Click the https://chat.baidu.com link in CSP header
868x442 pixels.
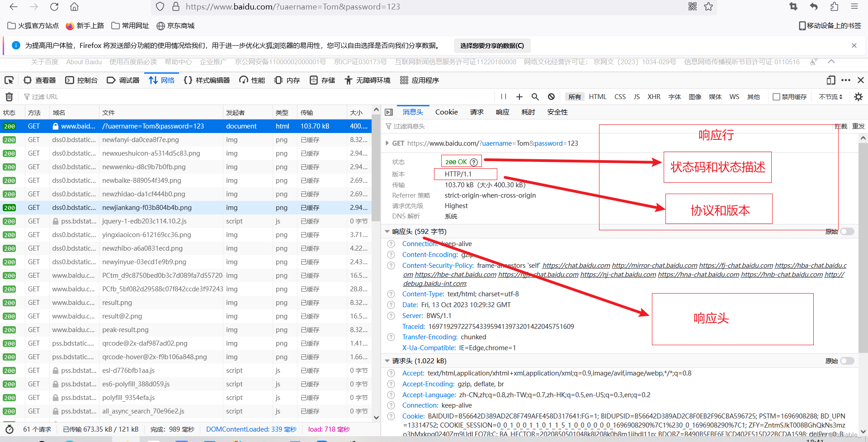[576, 266]
